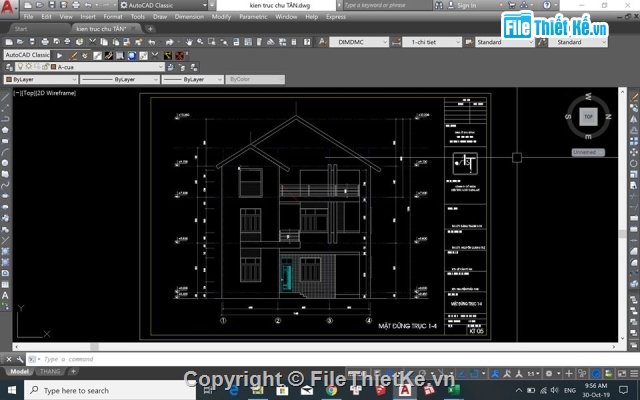Click the brown layer color swatch before A-cua
This screenshot has width=640, height=400.
[53, 67]
